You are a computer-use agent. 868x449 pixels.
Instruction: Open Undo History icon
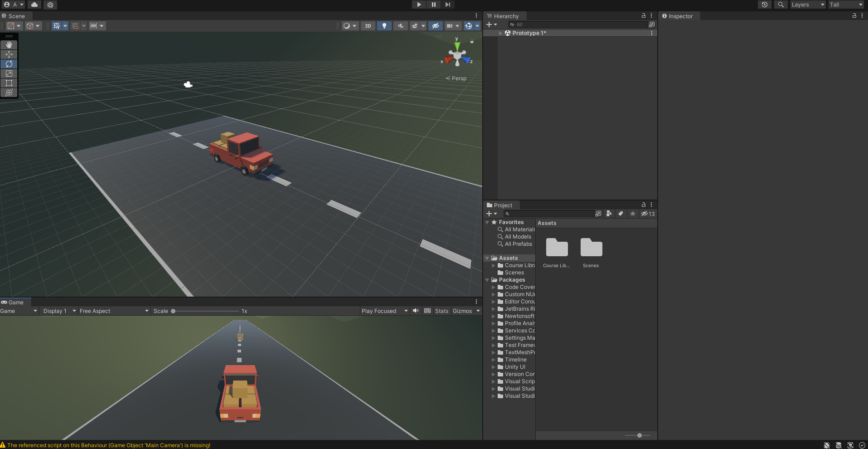765,5
